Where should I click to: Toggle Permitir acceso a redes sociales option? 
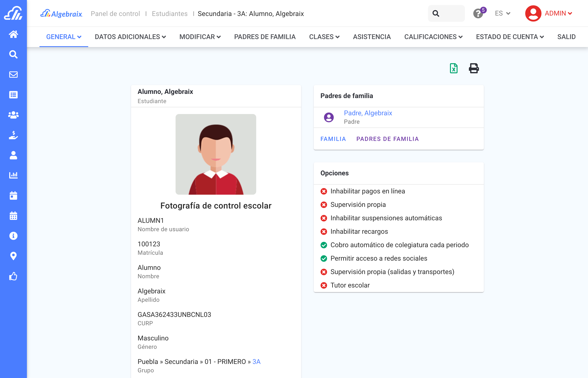pos(324,259)
